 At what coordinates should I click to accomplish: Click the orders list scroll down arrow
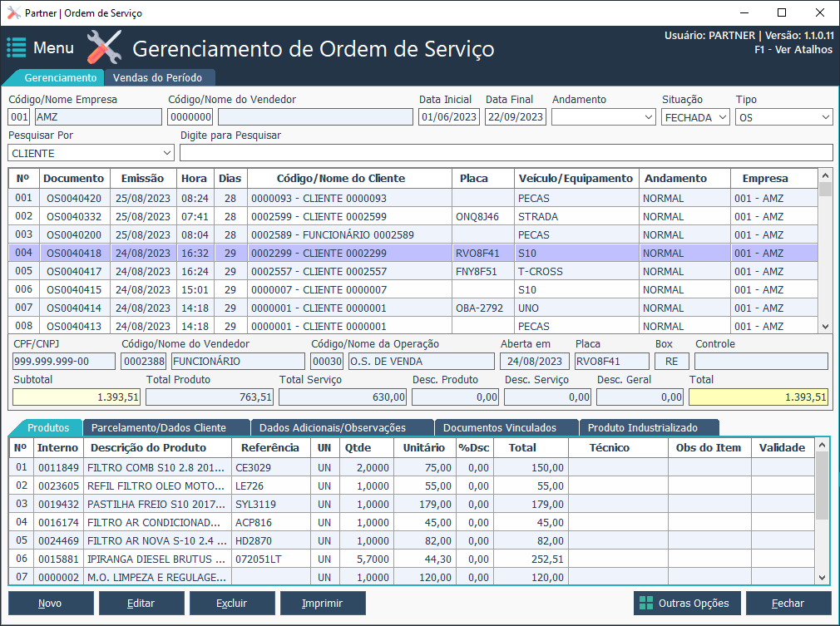point(825,327)
